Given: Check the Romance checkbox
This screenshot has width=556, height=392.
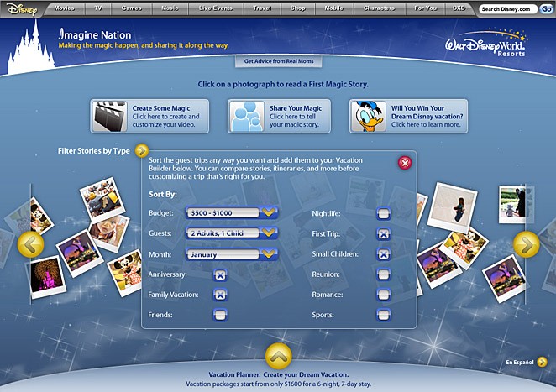Looking at the screenshot, I should [x=383, y=295].
